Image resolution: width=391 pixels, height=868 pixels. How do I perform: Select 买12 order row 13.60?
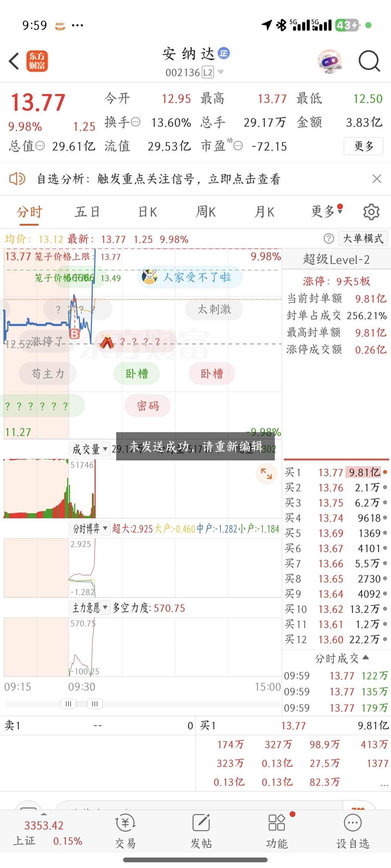[336, 639]
